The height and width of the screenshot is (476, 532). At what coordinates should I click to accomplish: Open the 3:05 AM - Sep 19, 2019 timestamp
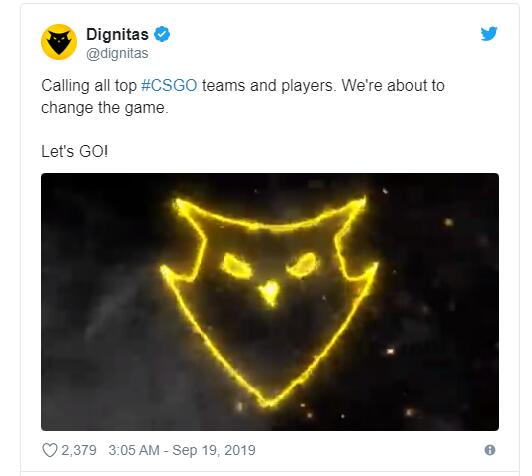pyautogui.click(x=182, y=451)
